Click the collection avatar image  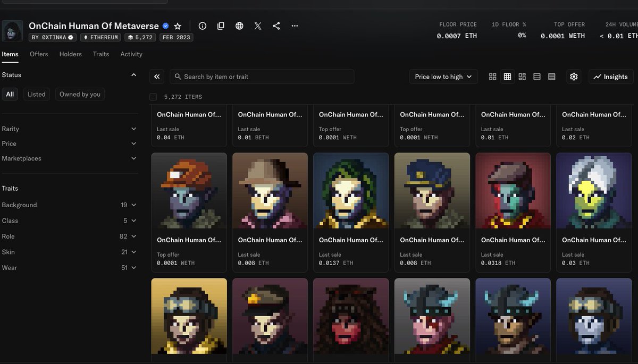tap(12, 31)
